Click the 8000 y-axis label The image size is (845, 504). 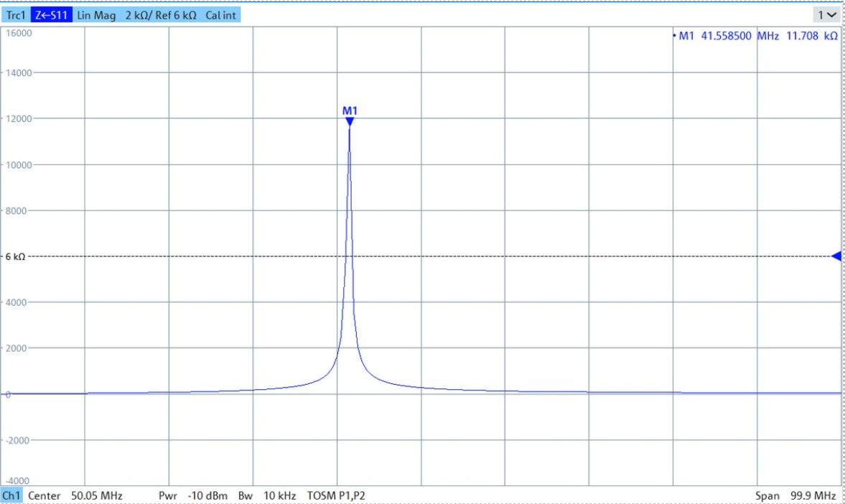[x=17, y=211]
